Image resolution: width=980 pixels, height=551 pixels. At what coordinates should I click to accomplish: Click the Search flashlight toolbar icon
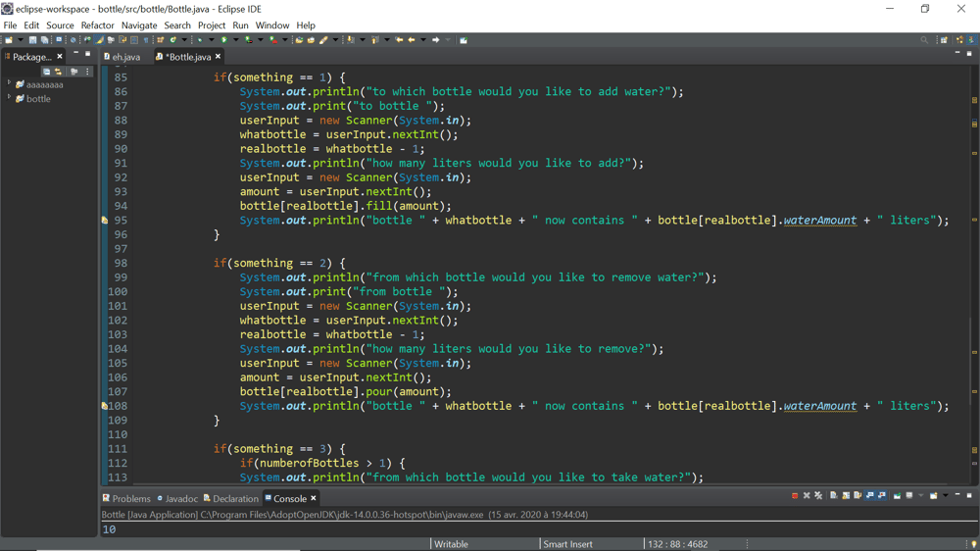(323, 40)
